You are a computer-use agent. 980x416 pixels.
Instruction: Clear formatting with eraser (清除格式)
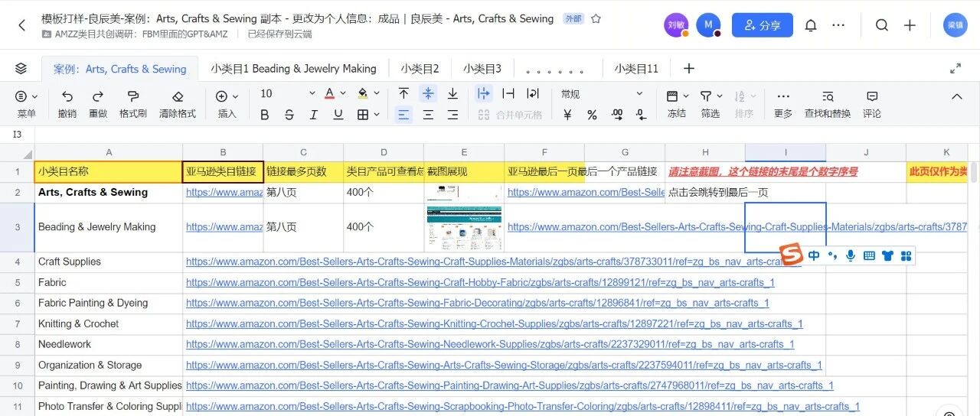pyautogui.click(x=178, y=104)
